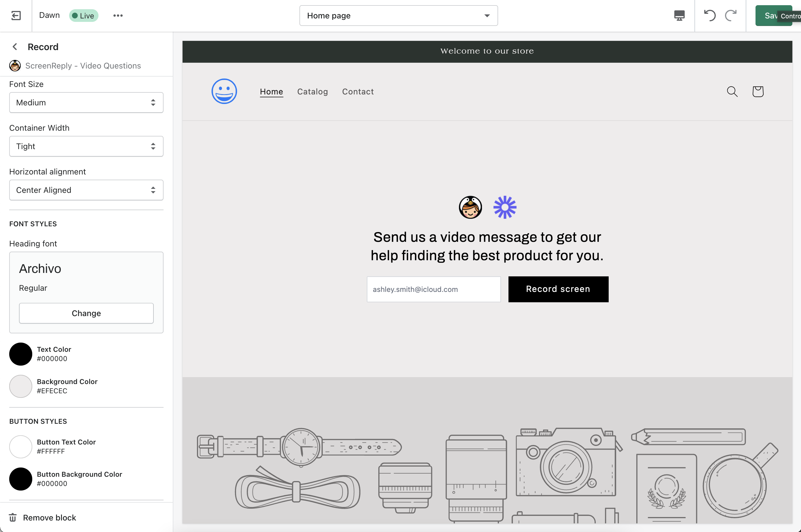Click the Change heading font button

pyautogui.click(x=86, y=313)
